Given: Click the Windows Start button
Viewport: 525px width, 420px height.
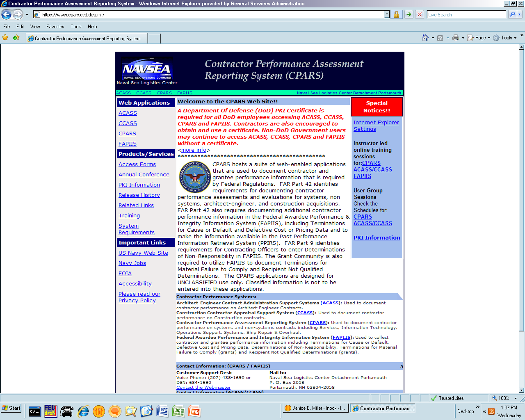Looking at the screenshot, I should tap(11, 408).
